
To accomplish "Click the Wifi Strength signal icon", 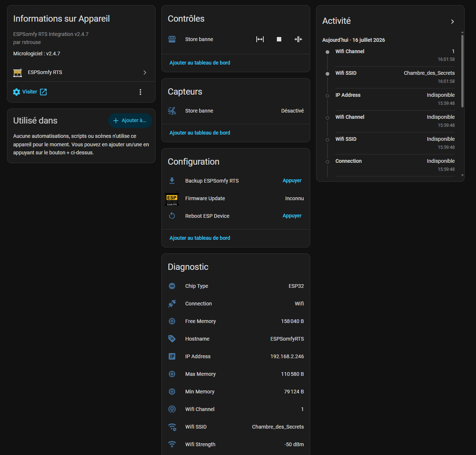I will click(x=172, y=444).
